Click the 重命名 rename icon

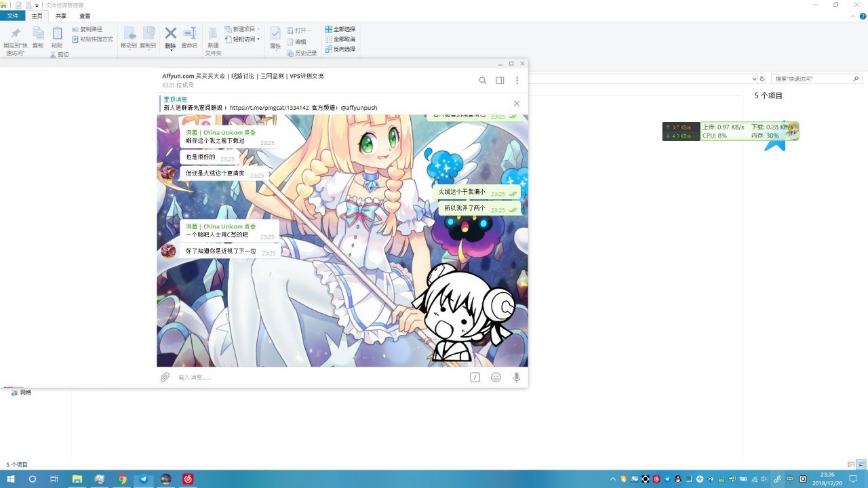click(x=189, y=33)
